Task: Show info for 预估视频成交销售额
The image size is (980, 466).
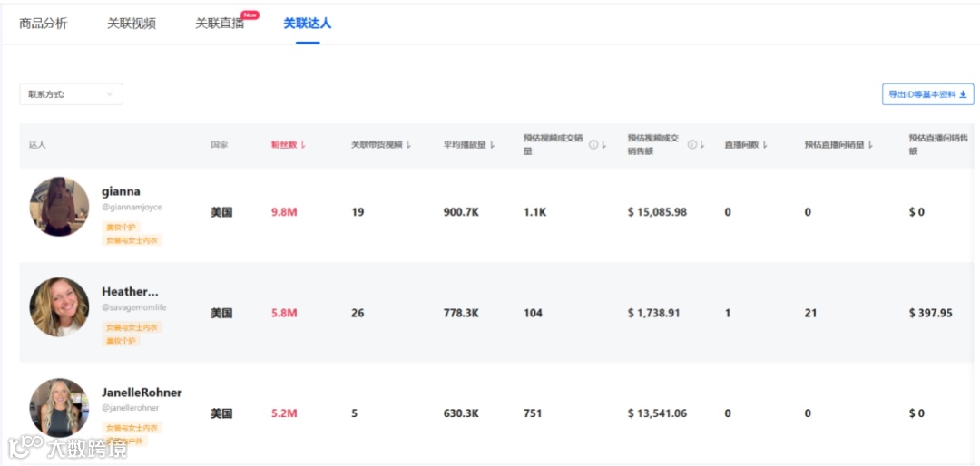Action: (691, 145)
